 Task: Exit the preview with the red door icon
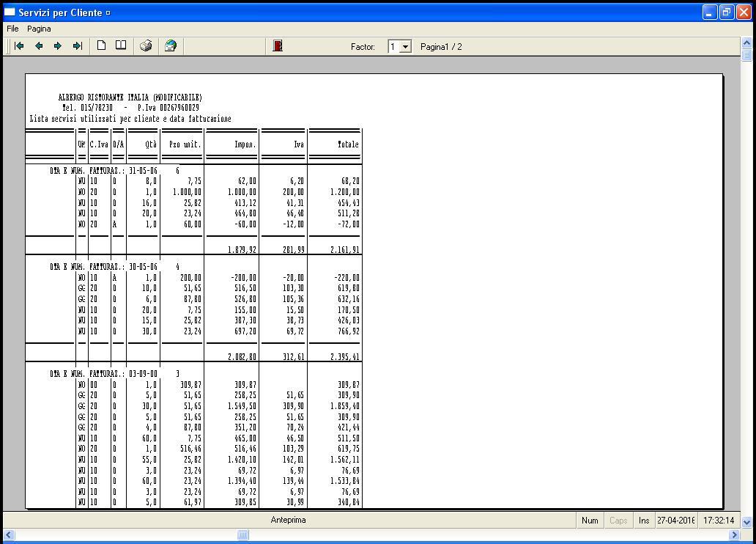(278, 46)
